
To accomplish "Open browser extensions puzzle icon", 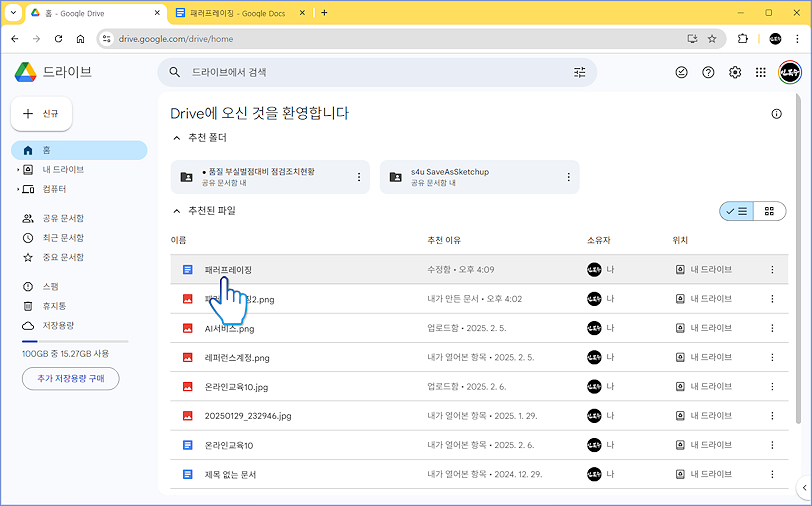I will point(743,39).
